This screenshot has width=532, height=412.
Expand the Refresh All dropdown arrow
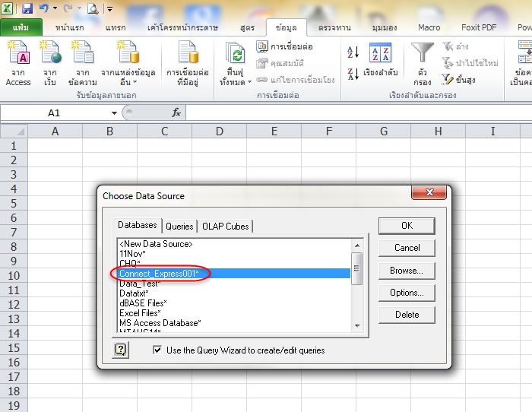click(249, 82)
